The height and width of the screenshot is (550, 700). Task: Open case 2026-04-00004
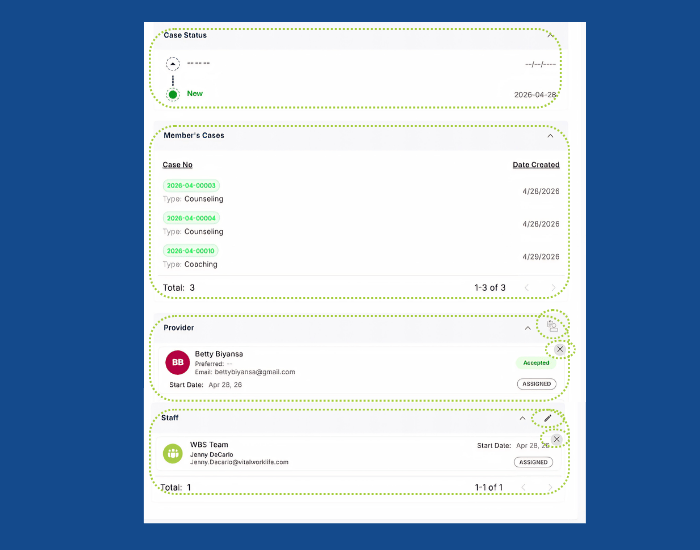coord(191,218)
